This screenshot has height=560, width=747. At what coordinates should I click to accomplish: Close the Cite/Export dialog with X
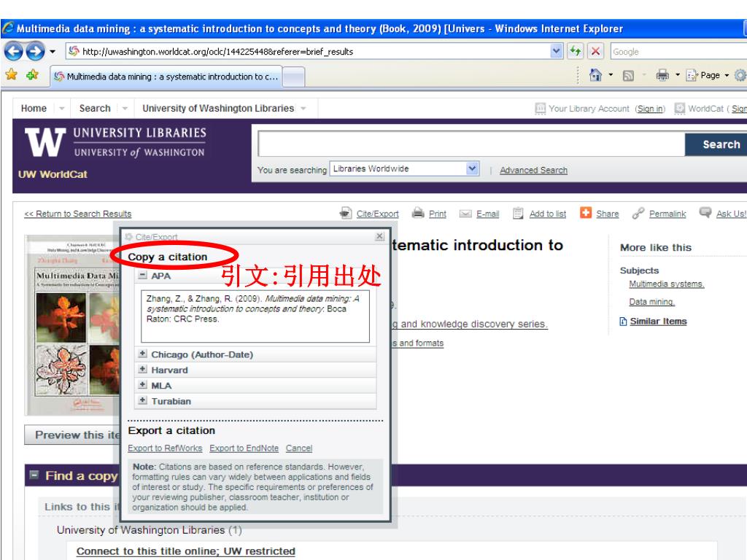tap(379, 236)
